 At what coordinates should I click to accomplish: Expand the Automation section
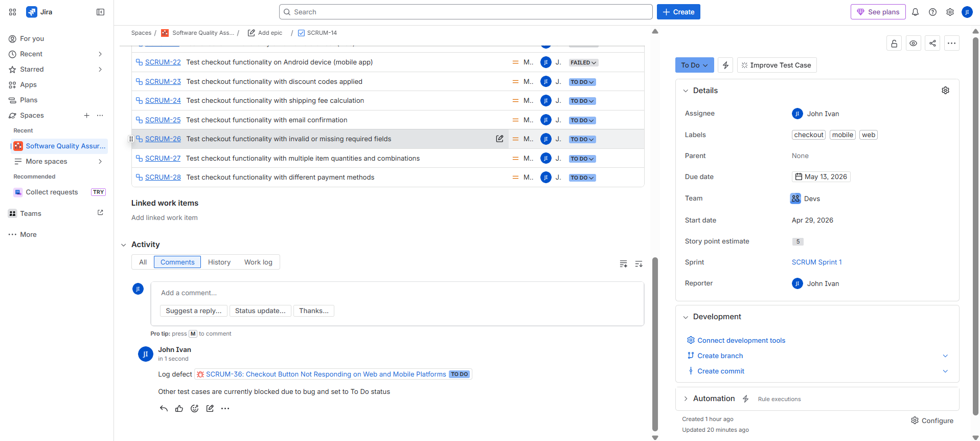(686, 399)
